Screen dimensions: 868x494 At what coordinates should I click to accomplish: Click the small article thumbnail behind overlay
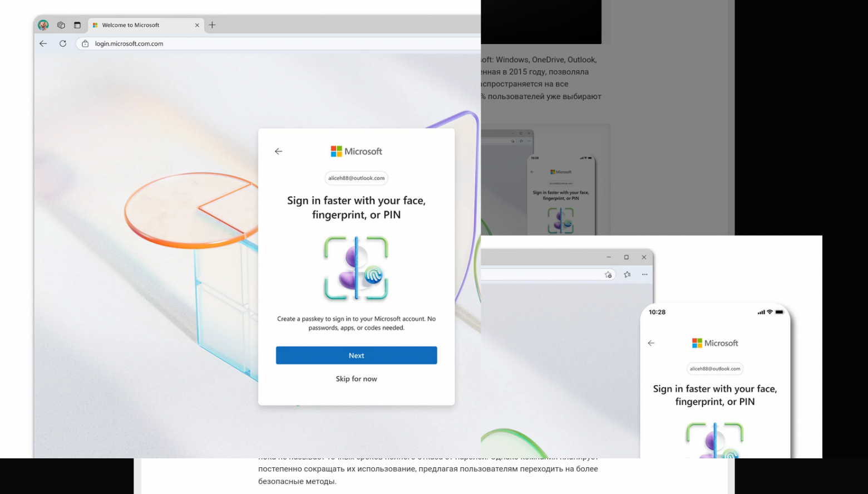546,179
